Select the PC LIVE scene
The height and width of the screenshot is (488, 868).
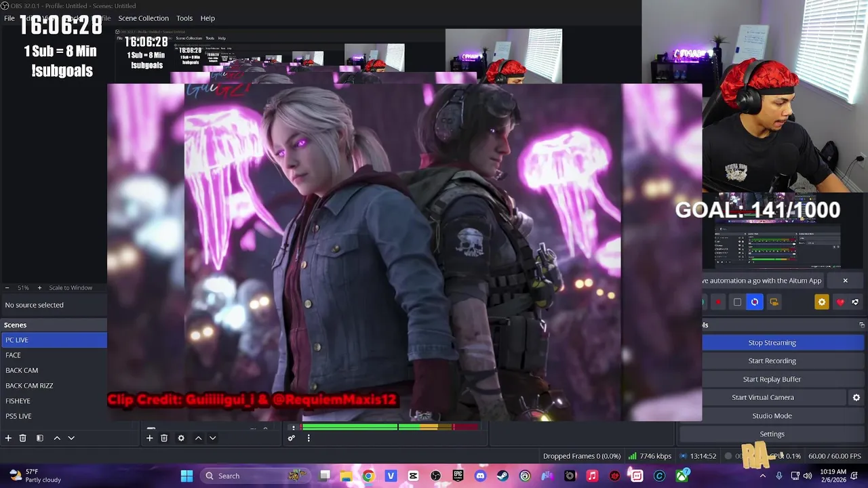click(x=54, y=340)
